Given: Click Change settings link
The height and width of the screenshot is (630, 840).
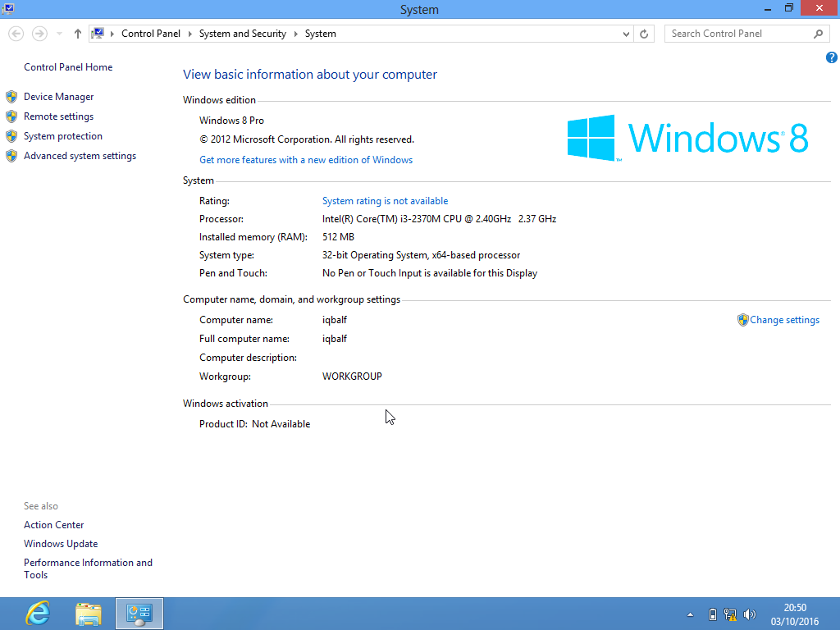Looking at the screenshot, I should (x=784, y=320).
